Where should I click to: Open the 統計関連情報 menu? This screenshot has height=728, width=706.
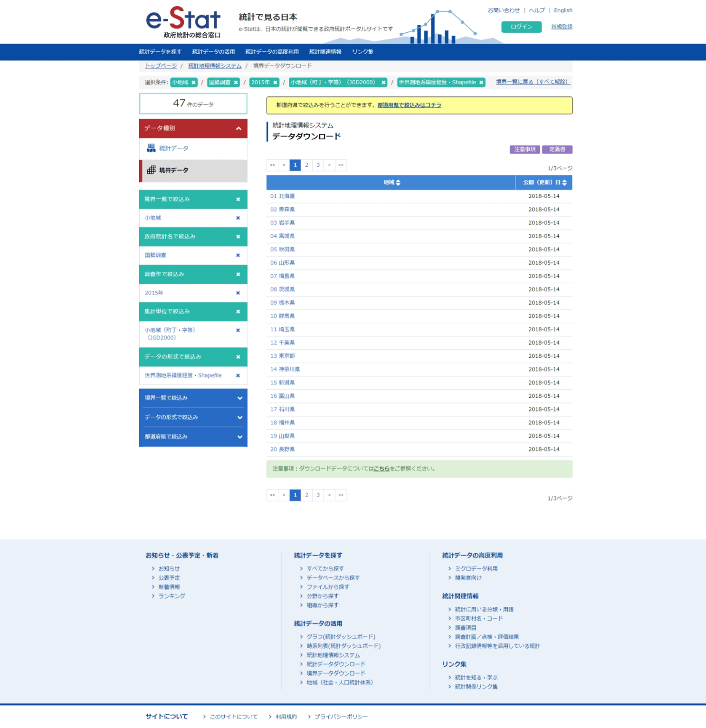325,52
